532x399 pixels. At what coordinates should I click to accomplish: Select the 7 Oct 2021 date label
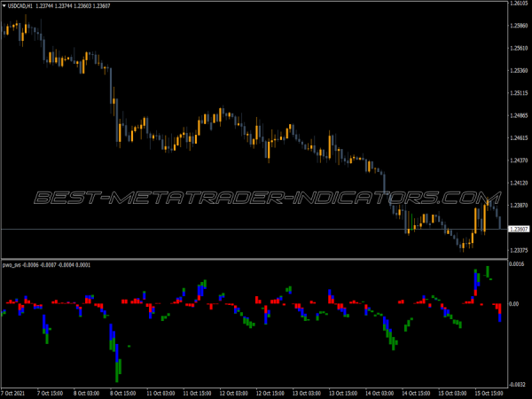pyautogui.click(x=17, y=391)
